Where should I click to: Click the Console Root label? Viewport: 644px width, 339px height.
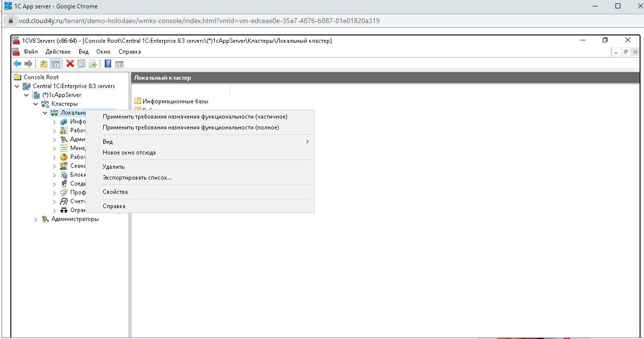(41, 77)
